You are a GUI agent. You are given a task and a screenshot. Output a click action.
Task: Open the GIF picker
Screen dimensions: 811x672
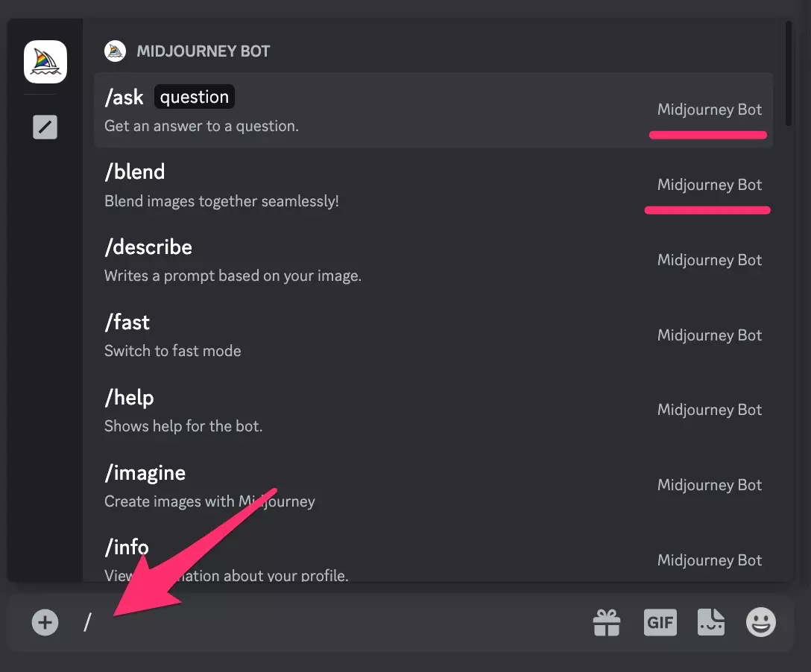click(x=660, y=622)
